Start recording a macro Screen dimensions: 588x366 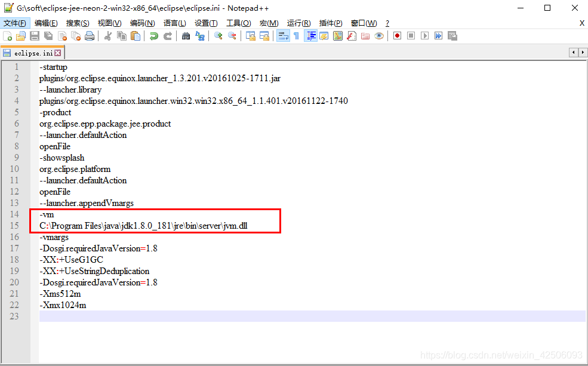pos(396,36)
